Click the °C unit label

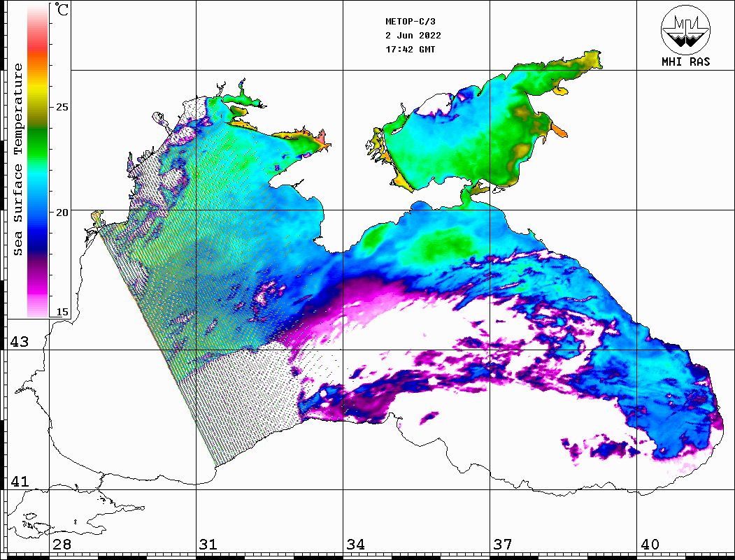coord(62,9)
